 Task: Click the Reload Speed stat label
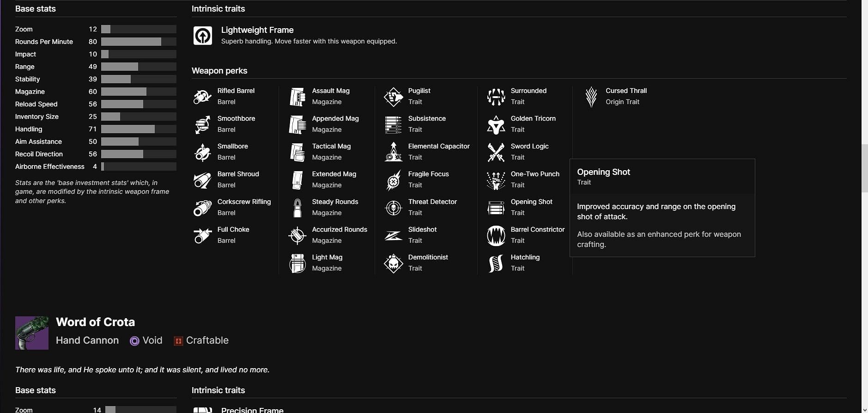(36, 104)
